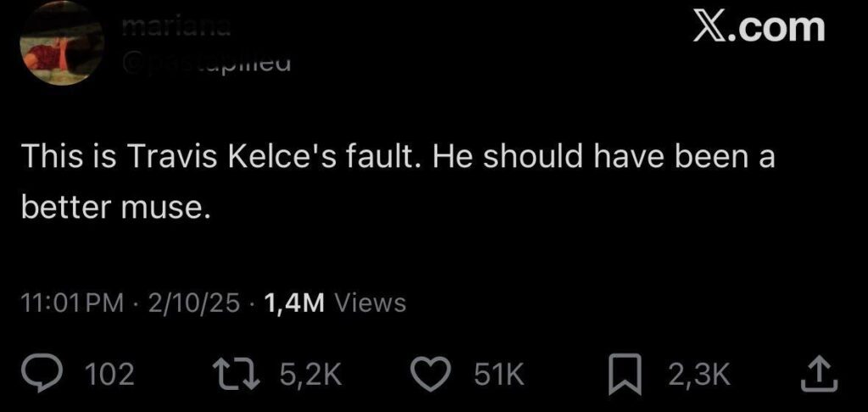Open the author's profile avatar
The width and height of the screenshot is (868, 412).
click(x=61, y=46)
